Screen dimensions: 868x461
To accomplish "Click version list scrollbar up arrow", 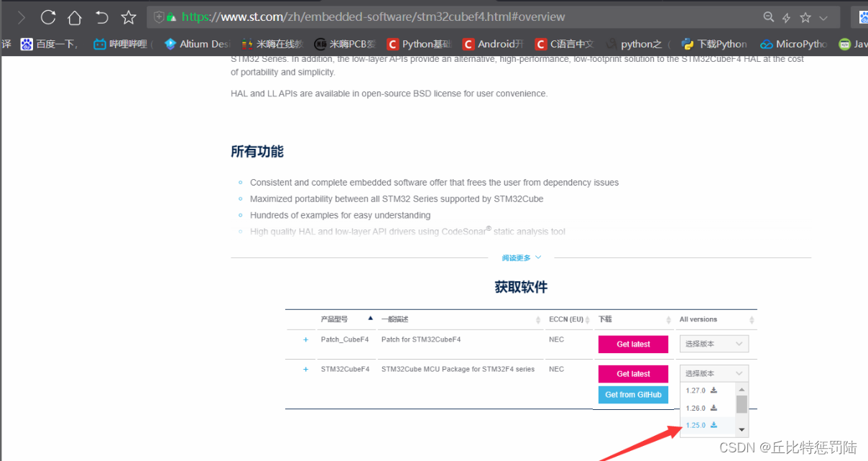I will [742, 388].
